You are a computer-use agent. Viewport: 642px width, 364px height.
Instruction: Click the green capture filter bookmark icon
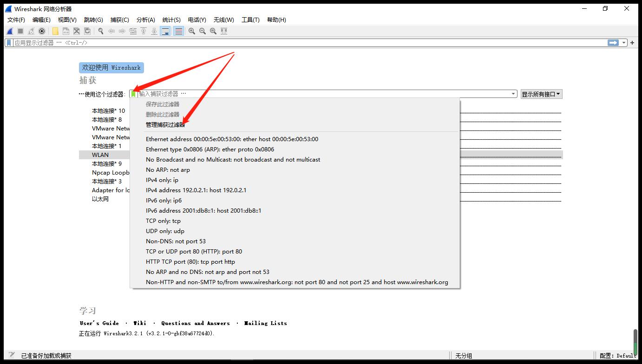click(134, 94)
